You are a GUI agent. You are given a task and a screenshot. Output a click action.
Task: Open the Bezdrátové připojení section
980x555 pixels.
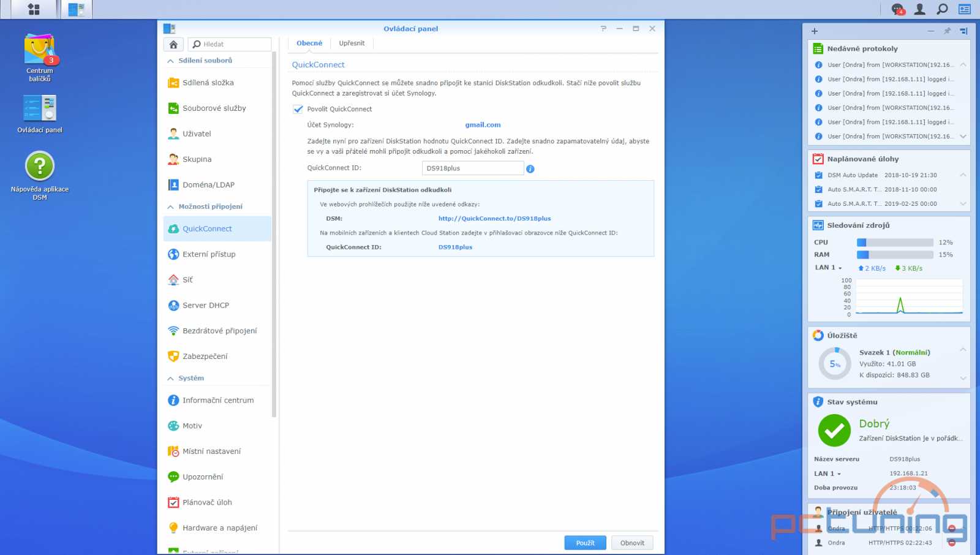pos(217,331)
